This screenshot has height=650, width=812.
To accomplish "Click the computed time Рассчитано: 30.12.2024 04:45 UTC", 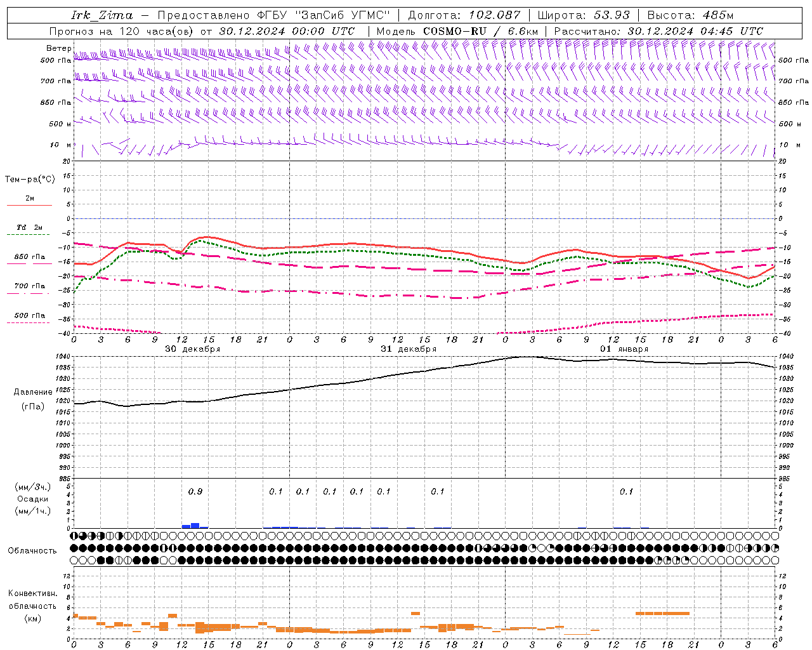I will [x=658, y=31].
